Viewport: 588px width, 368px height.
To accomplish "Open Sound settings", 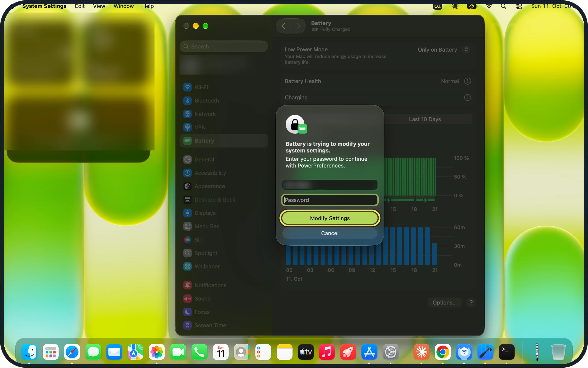I will [224, 299].
